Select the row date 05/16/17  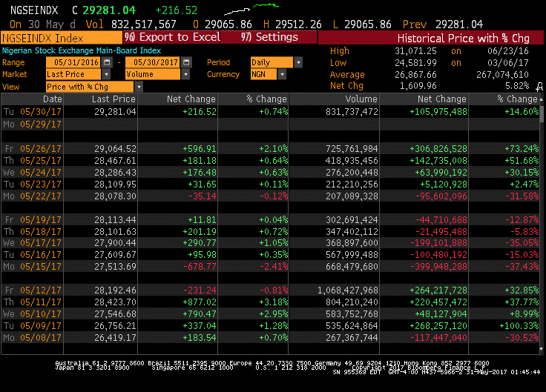pyautogui.click(x=41, y=255)
